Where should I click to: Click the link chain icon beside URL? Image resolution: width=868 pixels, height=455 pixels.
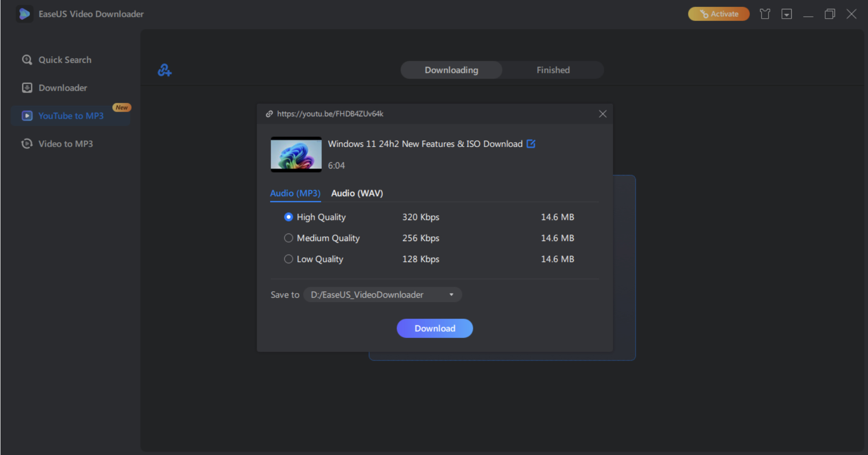click(269, 114)
